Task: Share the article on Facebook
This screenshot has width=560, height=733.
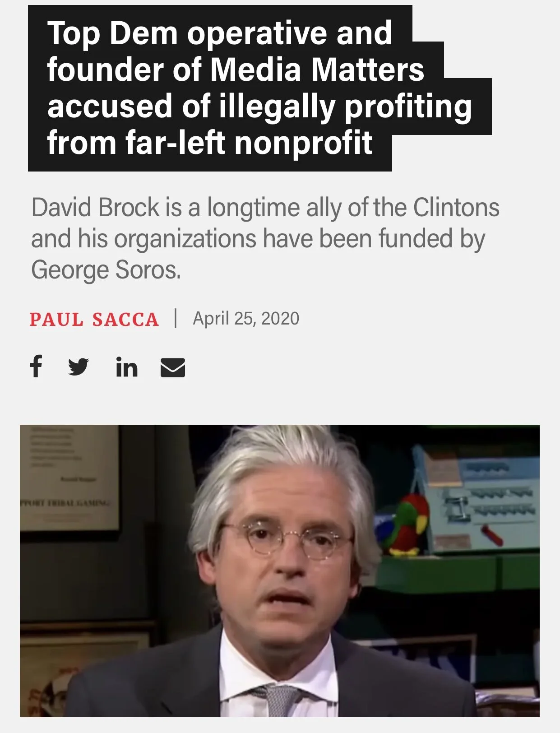Action: (36, 366)
